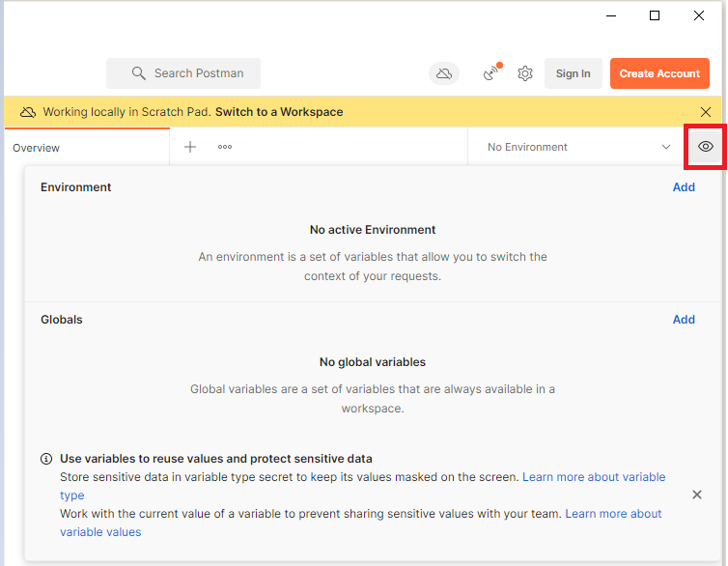Screen dimensions: 728x566
Task: Toggle the environment quick look eye icon
Action: click(705, 147)
